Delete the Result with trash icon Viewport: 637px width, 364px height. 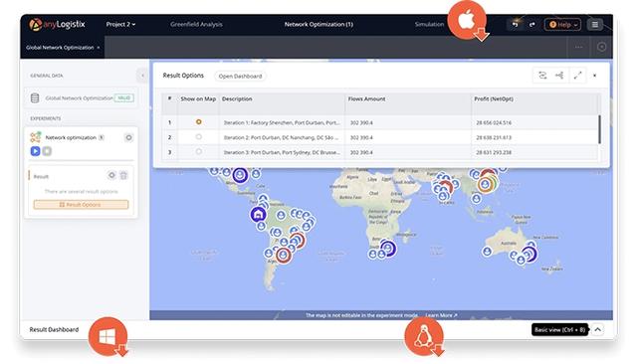point(123,175)
